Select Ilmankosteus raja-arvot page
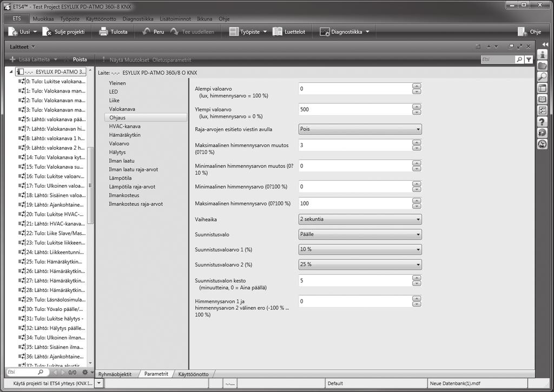The width and height of the screenshot is (554, 392). (x=136, y=204)
